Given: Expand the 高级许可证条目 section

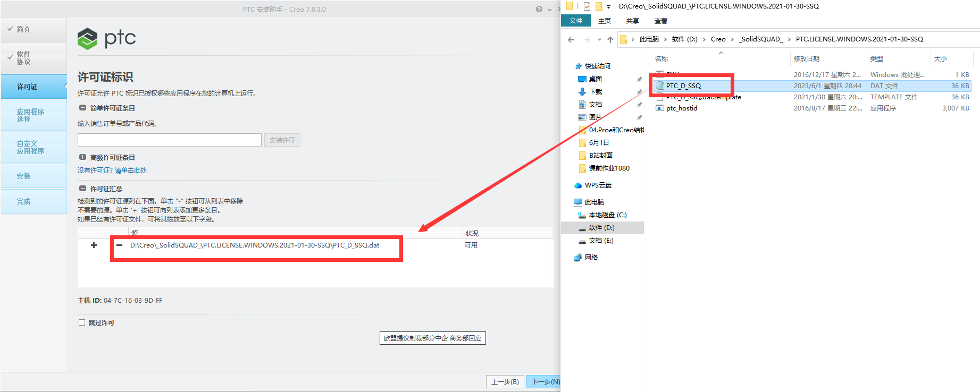Looking at the screenshot, I should click(82, 157).
